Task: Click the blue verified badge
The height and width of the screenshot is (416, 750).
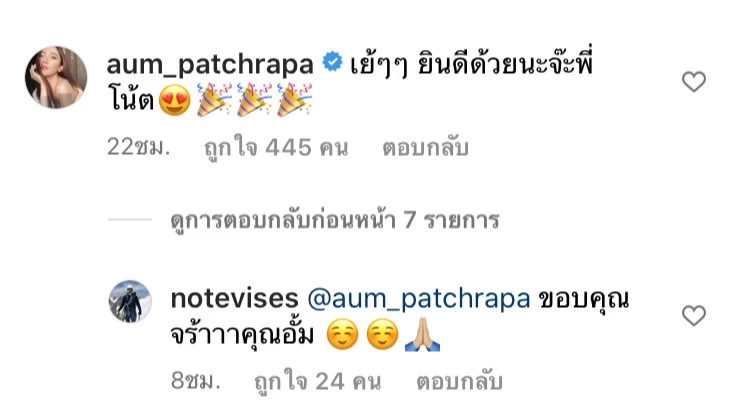Action: tap(332, 62)
